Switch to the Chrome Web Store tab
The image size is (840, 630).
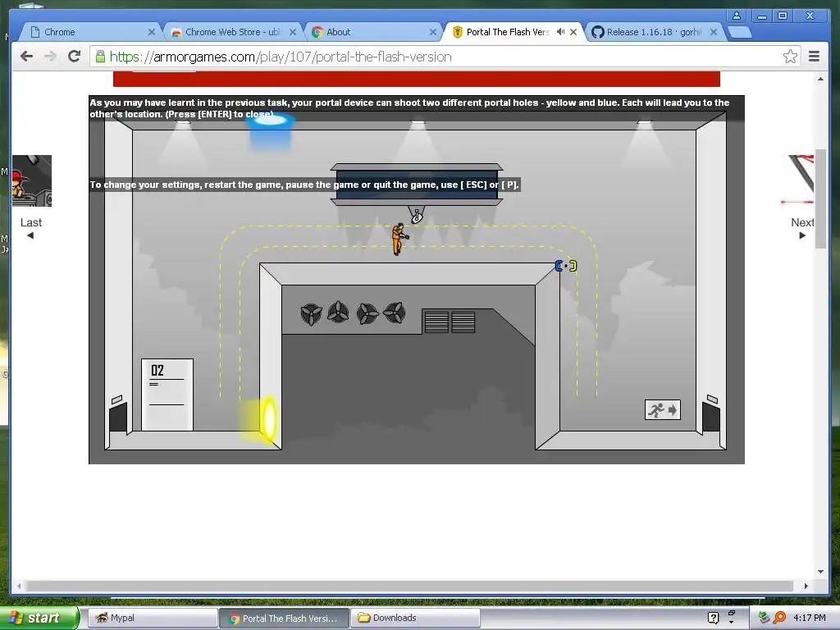pos(232,32)
